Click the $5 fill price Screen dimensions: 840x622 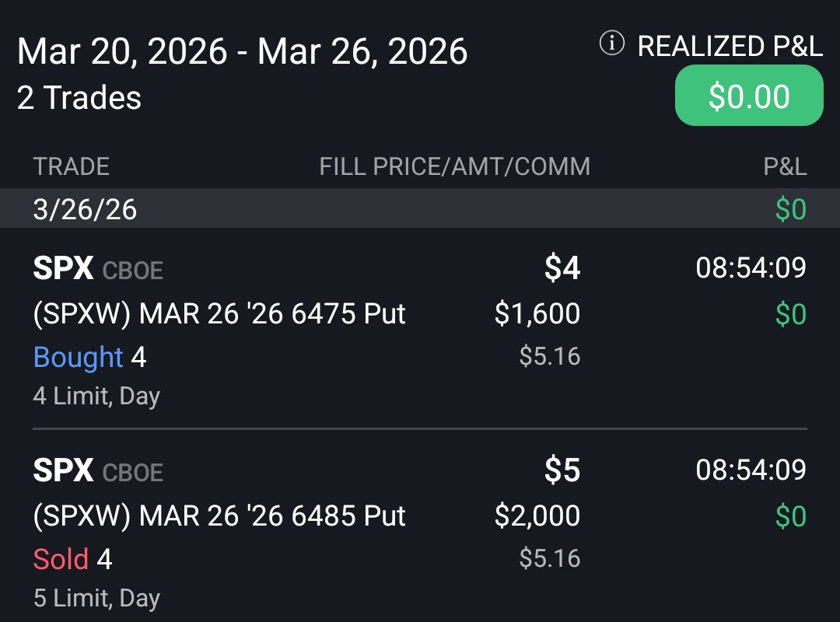click(x=562, y=471)
